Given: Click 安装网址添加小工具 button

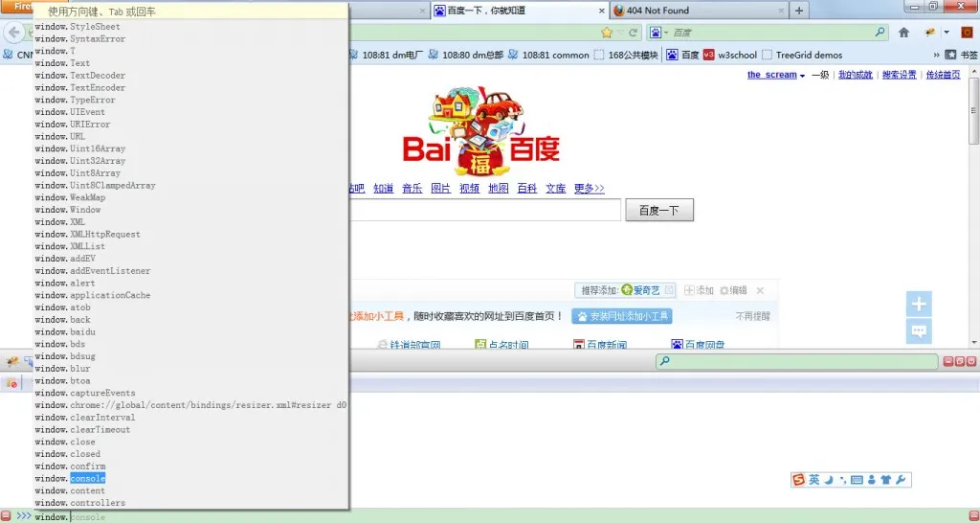Looking at the screenshot, I should (622, 316).
